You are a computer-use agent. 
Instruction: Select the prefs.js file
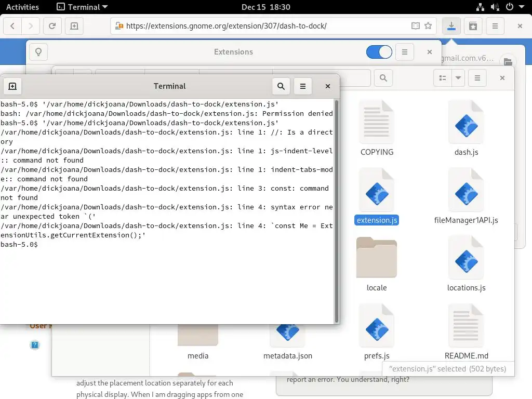point(377,332)
